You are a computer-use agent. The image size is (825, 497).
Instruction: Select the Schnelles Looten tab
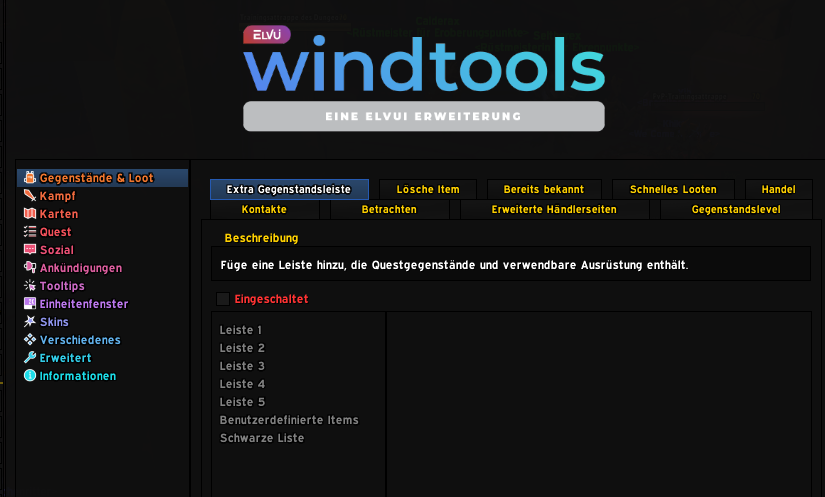point(672,190)
